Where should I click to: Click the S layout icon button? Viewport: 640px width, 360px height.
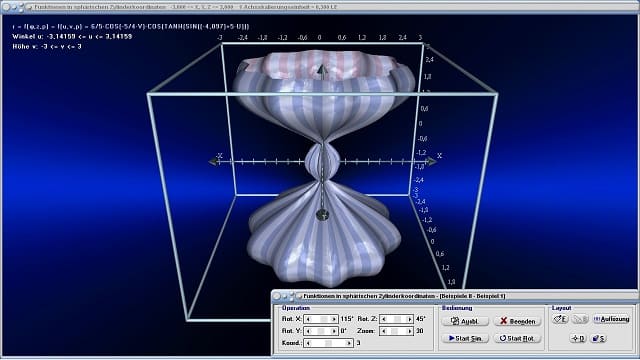click(598, 338)
